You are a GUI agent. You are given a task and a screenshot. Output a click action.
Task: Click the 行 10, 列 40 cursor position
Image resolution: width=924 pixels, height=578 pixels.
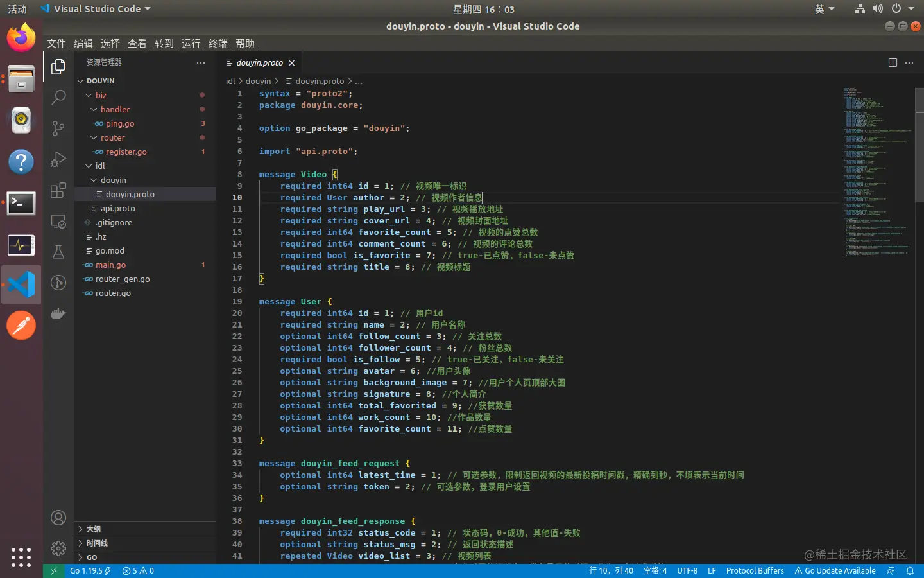click(611, 570)
